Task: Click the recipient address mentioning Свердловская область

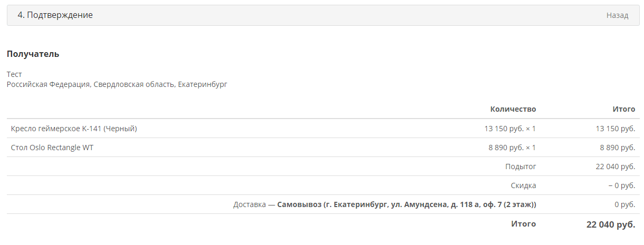Action: 117,84
